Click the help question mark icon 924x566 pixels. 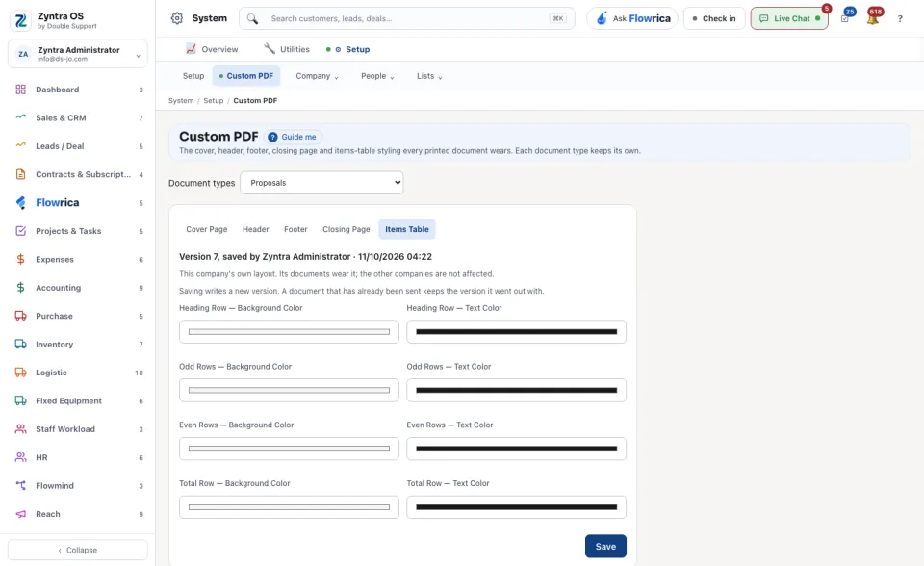(900, 19)
